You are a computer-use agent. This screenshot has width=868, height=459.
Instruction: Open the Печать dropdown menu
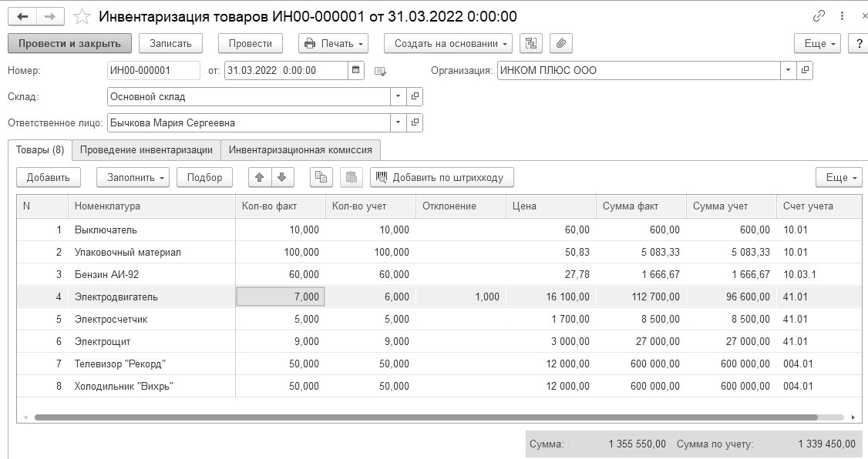333,43
